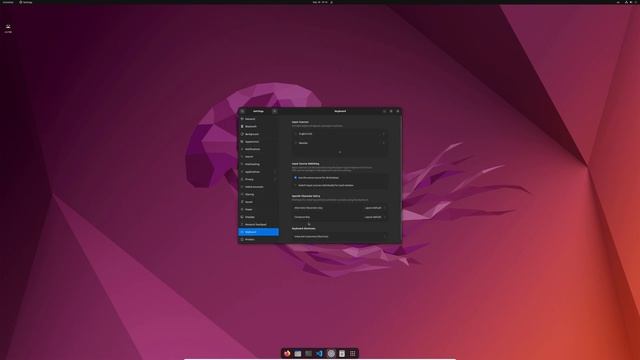The image size is (640, 360).
Task: Select 'Switch input sources individually for each window'
Action: pos(340,185)
